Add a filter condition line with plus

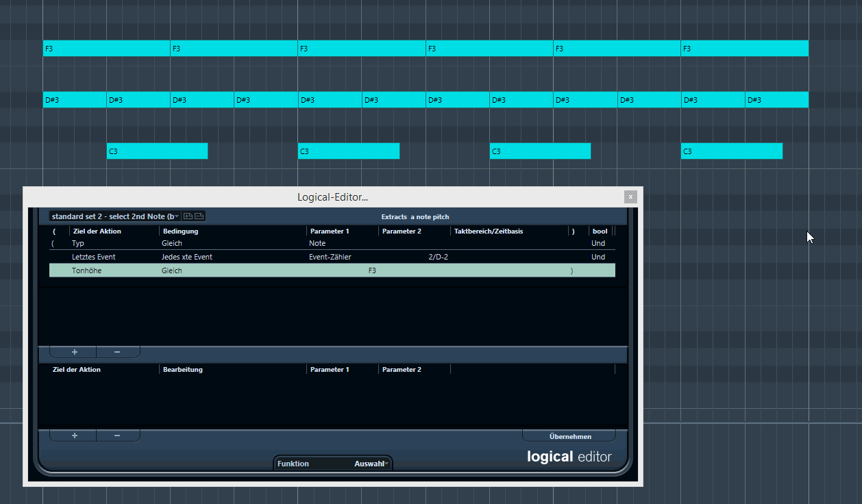pos(74,352)
